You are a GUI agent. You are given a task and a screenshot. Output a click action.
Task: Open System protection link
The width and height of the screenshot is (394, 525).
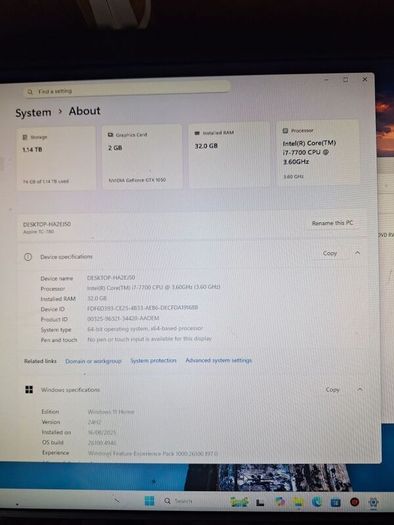[153, 361]
